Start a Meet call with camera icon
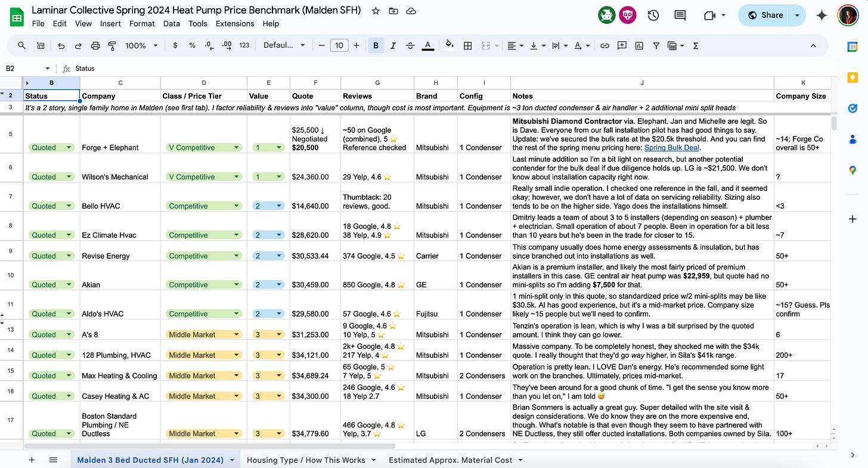 tap(709, 16)
